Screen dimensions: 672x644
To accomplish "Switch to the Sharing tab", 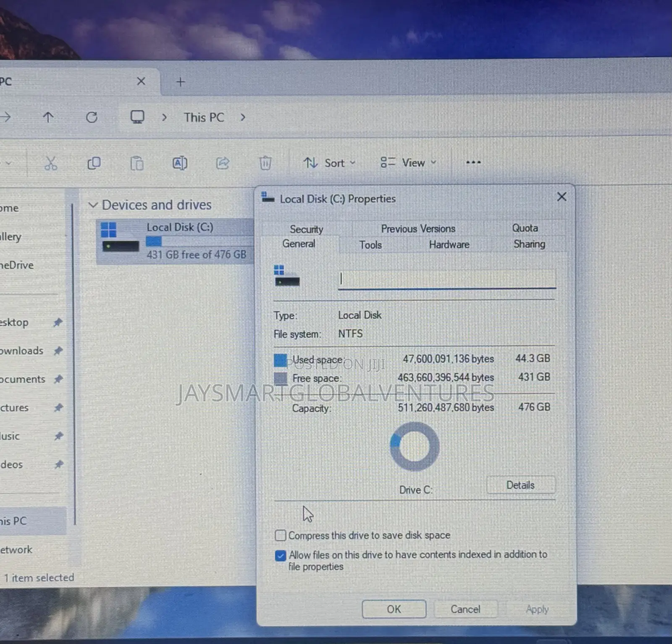I will pos(529,244).
